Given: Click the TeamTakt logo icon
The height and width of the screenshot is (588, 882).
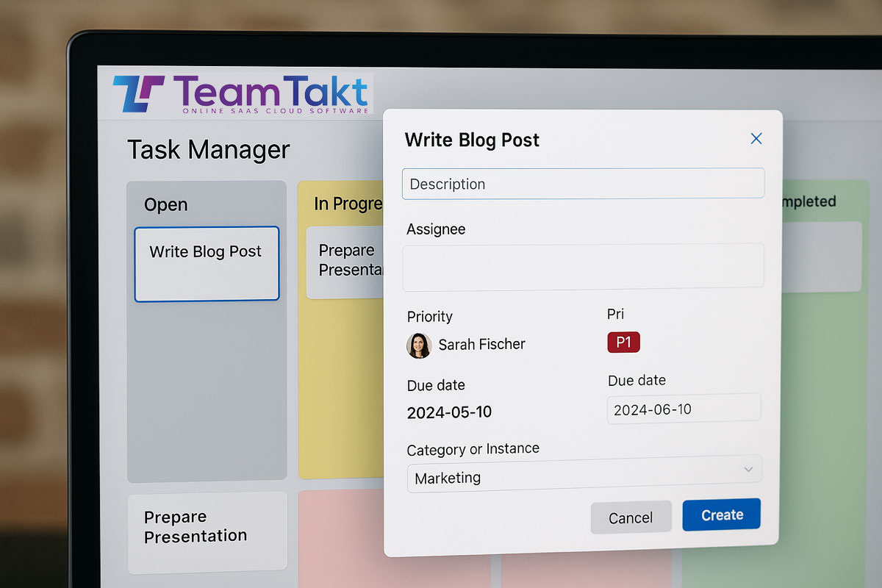Looking at the screenshot, I should coord(139,93).
